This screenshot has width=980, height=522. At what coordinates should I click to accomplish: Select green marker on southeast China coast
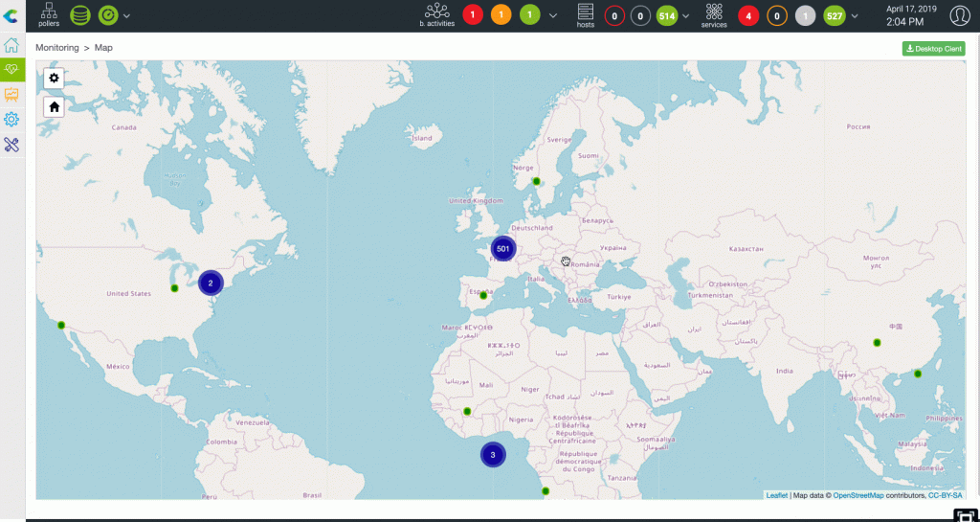coord(918,374)
